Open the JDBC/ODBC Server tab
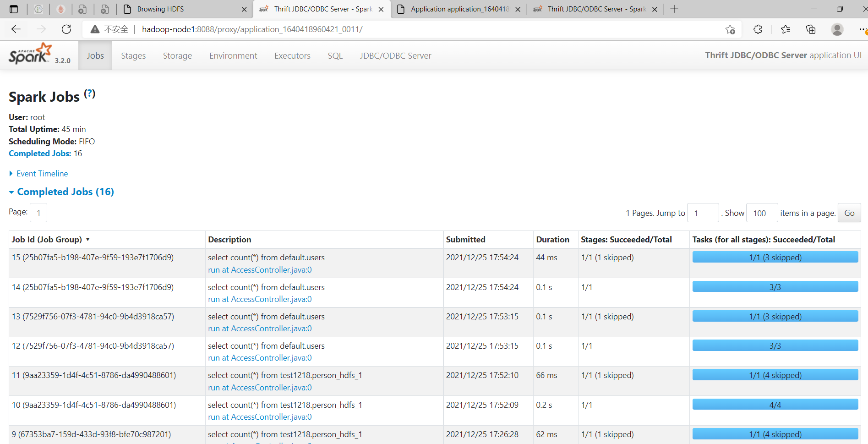This screenshot has height=444, width=868. click(395, 55)
